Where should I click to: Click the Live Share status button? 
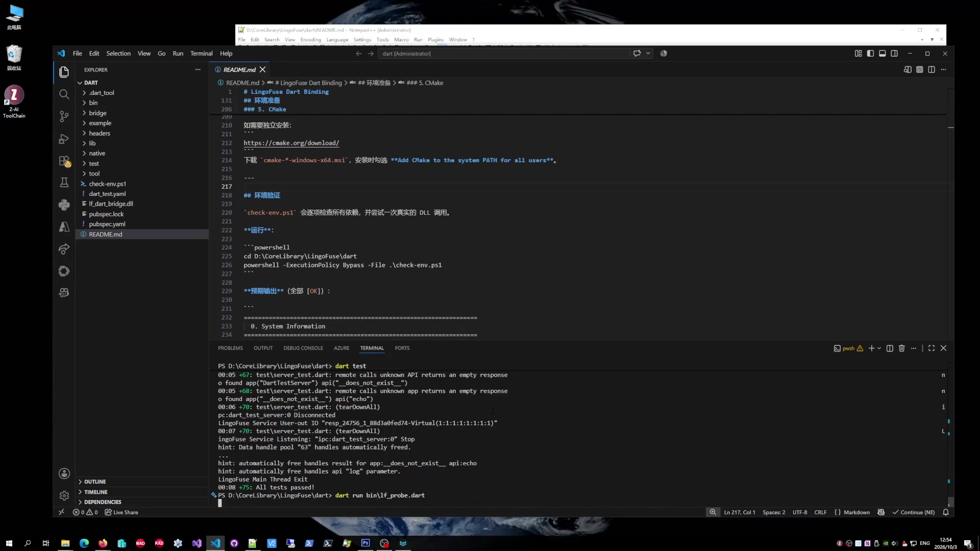click(121, 512)
